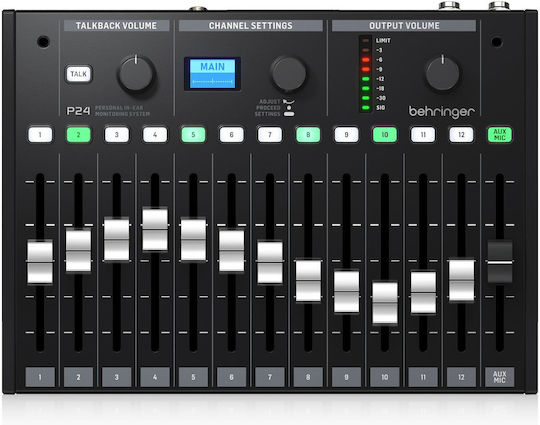Click the SETTINGS long-press icon
540x425 pixels.
pos(289,114)
